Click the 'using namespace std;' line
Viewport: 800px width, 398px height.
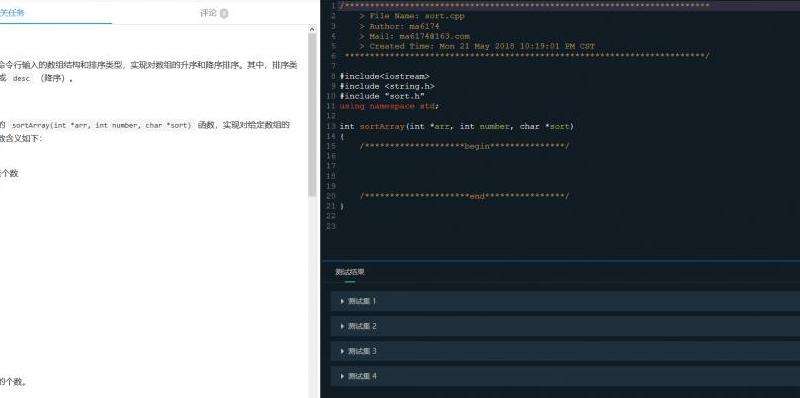pyautogui.click(x=389, y=106)
